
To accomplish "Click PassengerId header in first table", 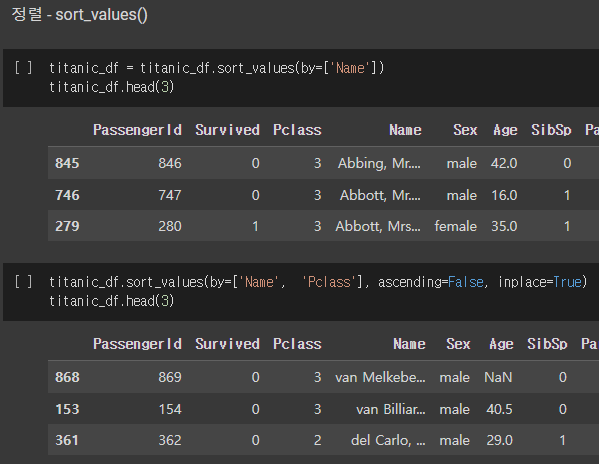I will pyautogui.click(x=138, y=130).
